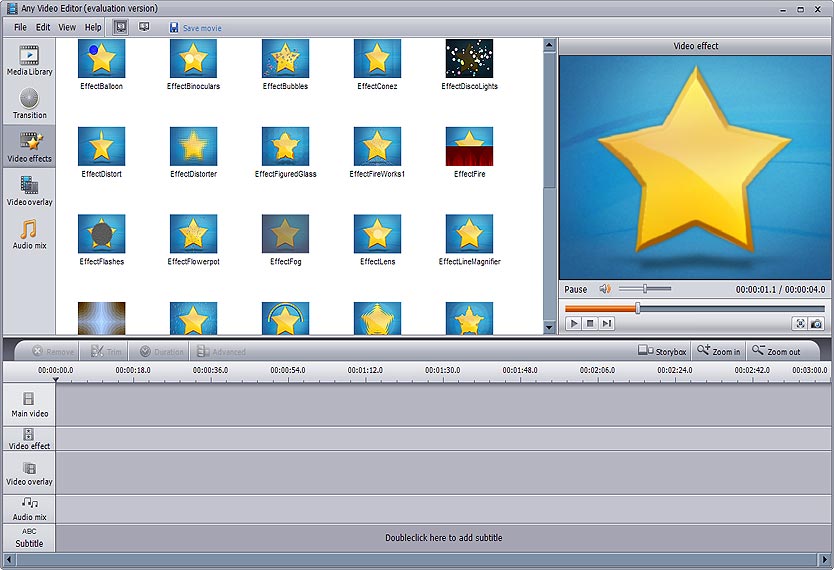Choose the EffectLens effect
834x570 pixels.
point(378,234)
